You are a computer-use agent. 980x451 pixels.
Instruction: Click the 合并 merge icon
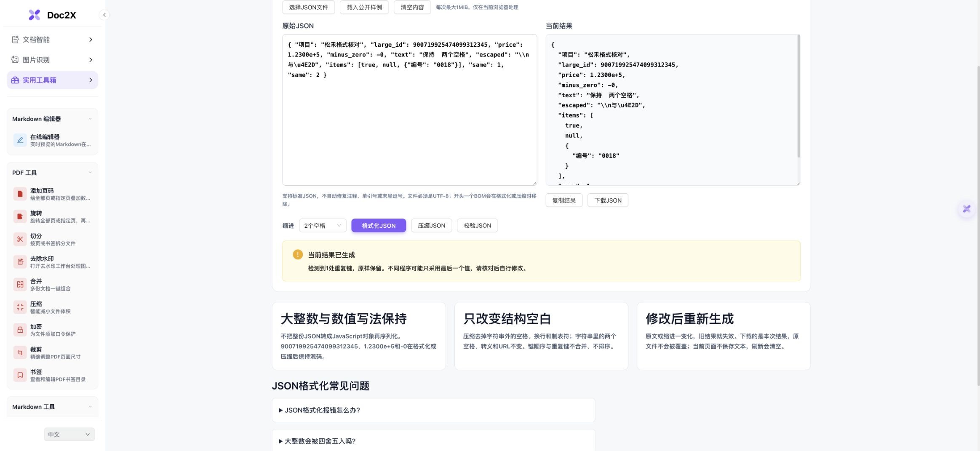20,285
